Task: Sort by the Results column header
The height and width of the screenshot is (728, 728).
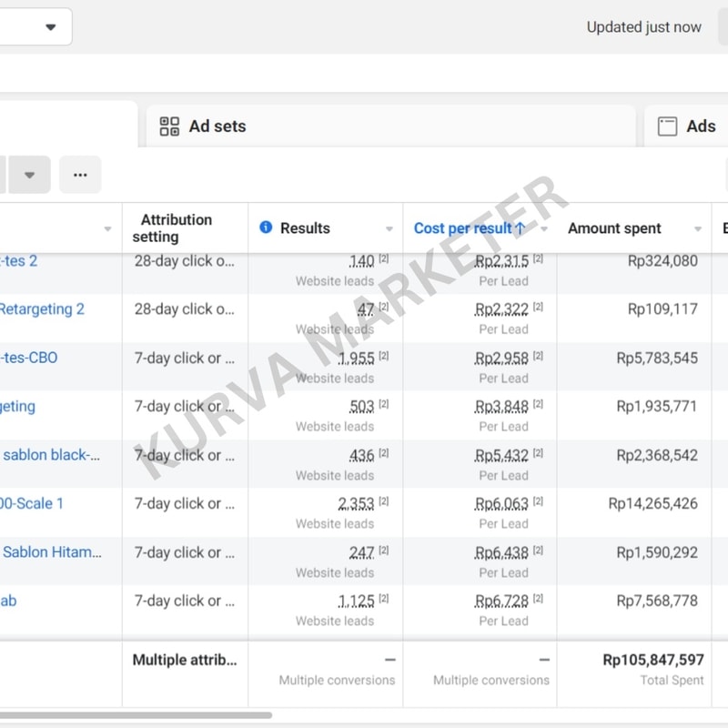Action: 305,228
